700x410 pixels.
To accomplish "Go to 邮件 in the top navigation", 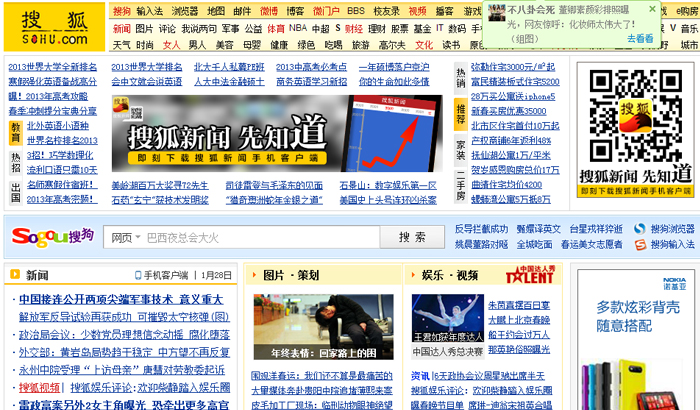I will tap(242, 11).
